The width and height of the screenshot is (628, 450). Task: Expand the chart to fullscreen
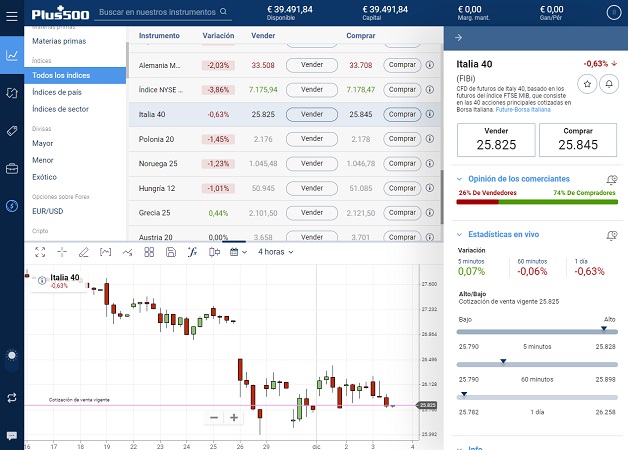coord(40,252)
